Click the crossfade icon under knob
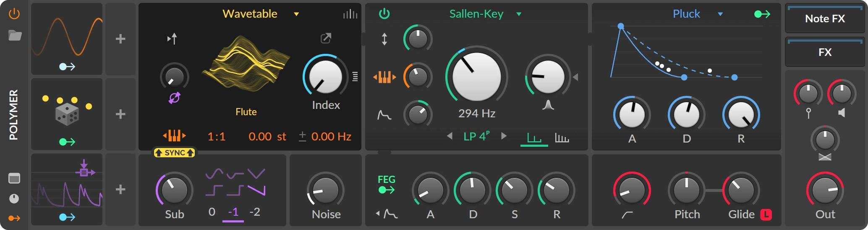 click(x=825, y=157)
